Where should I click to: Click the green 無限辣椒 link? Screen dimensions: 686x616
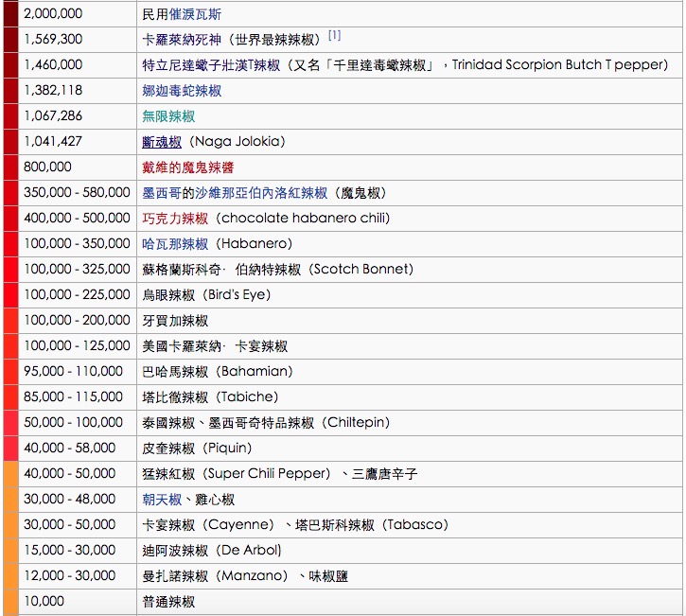click(168, 116)
